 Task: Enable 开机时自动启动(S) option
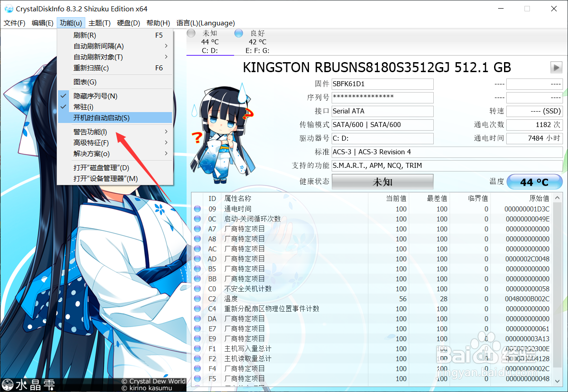pos(115,118)
